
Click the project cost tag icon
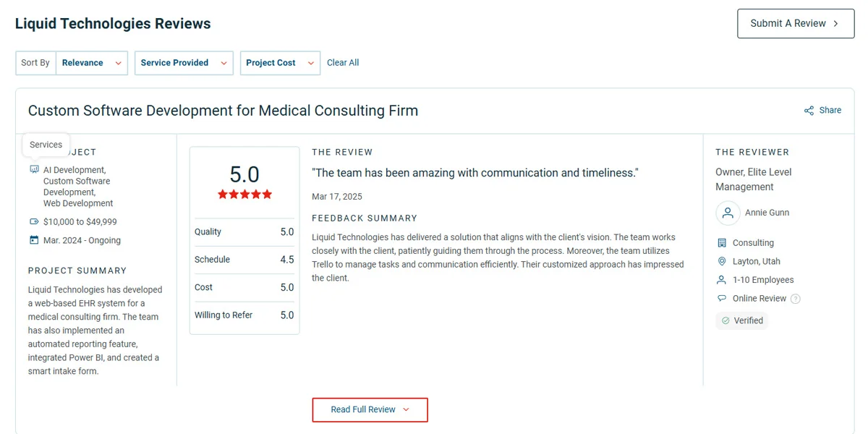pyautogui.click(x=34, y=222)
